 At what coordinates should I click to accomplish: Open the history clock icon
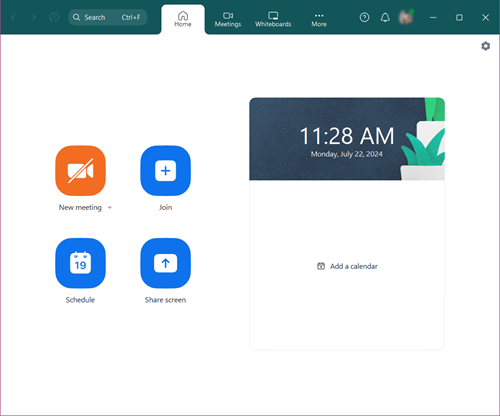(x=54, y=17)
